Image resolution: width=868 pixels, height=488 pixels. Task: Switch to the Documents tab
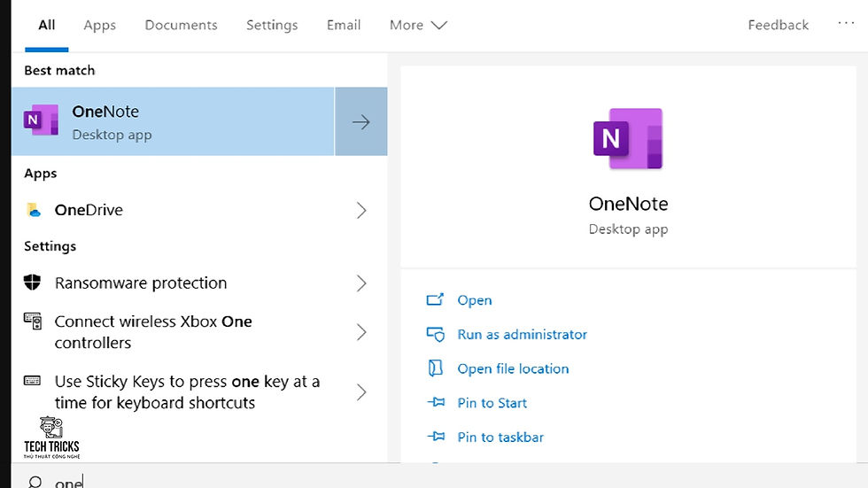(x=181, y=25)
